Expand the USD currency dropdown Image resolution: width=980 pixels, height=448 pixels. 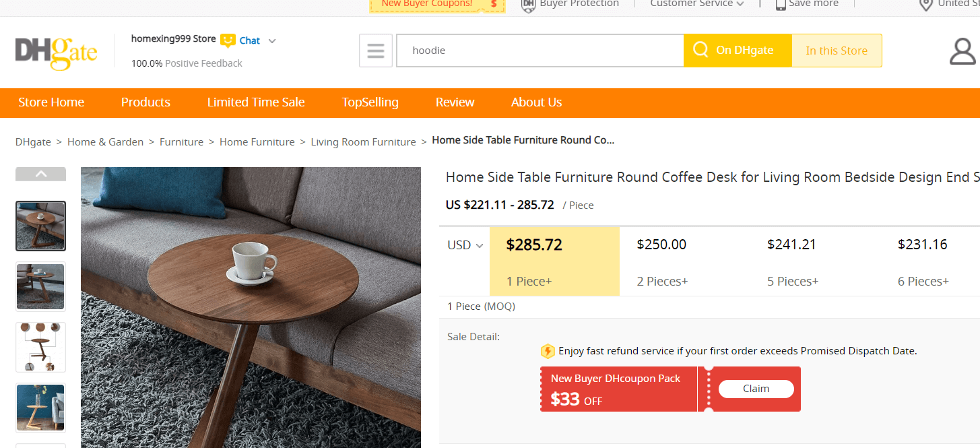pos(465,245)
